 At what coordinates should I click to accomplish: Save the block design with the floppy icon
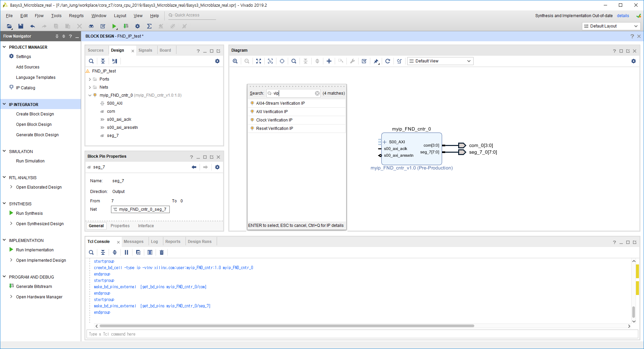(21, 26)
